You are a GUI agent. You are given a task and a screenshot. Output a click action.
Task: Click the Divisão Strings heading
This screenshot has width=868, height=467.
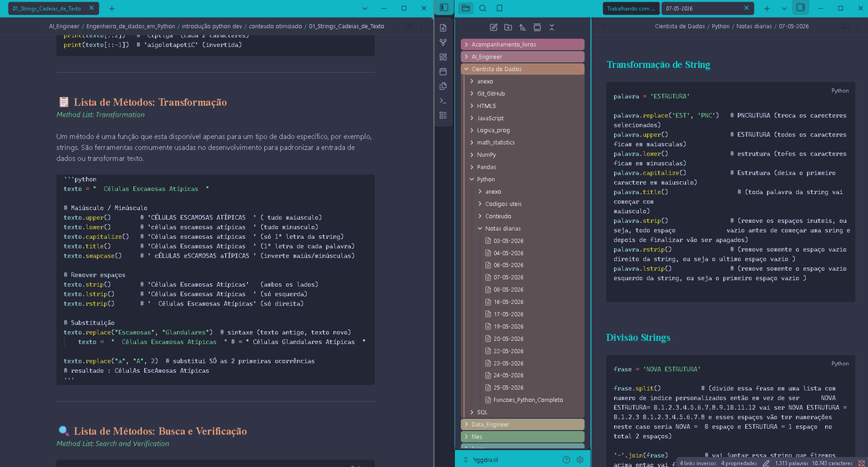point(638,337)
